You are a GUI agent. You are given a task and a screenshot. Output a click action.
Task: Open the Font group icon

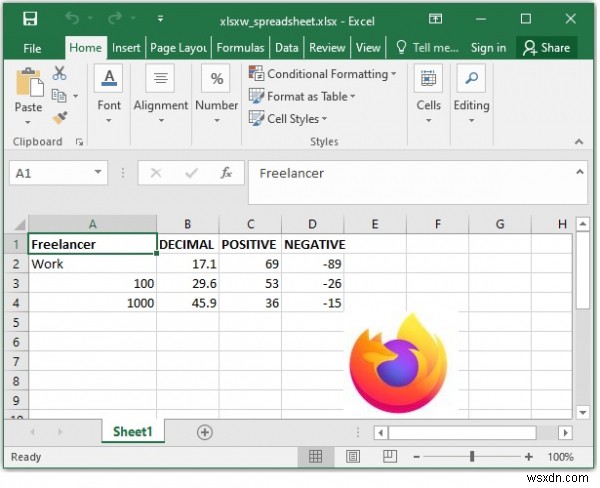109,78
